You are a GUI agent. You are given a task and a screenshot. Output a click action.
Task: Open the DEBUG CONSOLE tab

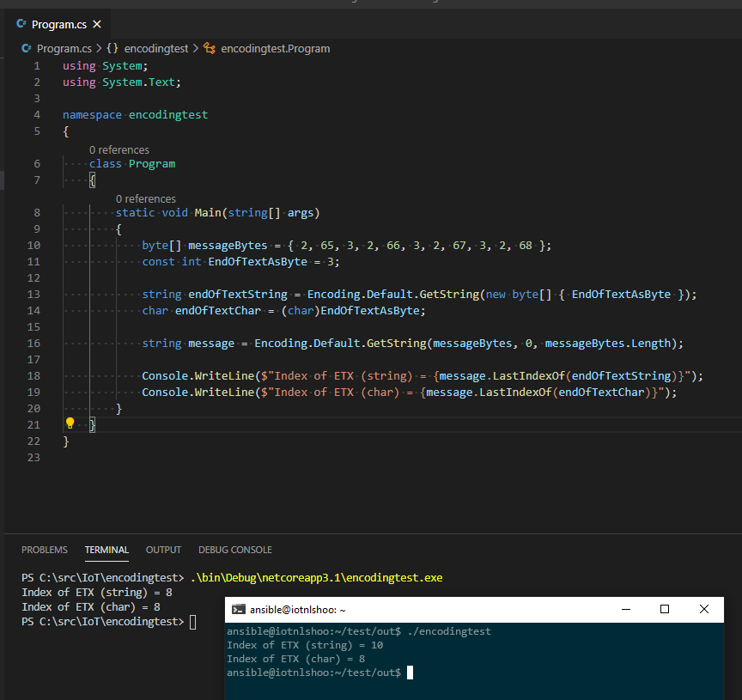pos(234,550)
